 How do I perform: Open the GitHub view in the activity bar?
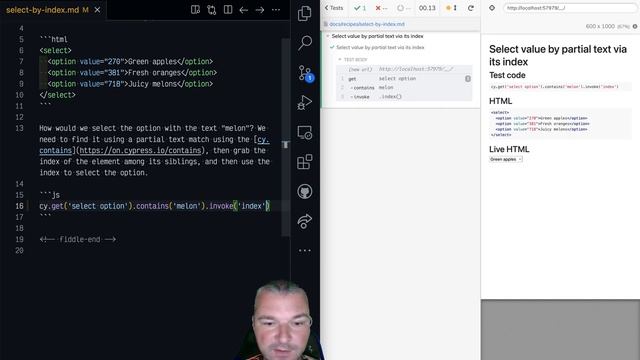click(x=304, y=191)
